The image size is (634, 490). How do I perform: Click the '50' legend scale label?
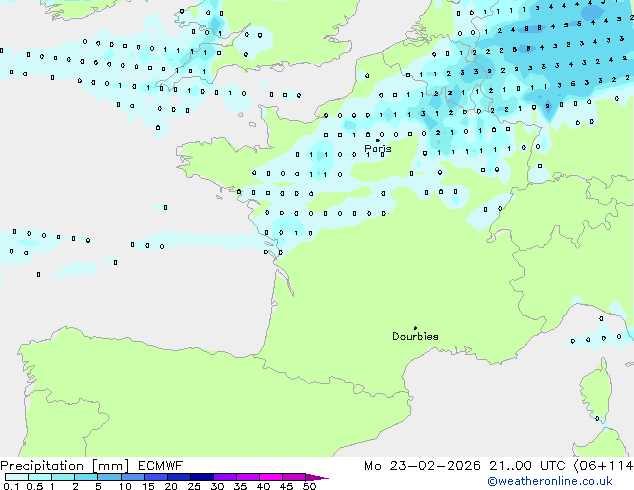coord(310,486)
